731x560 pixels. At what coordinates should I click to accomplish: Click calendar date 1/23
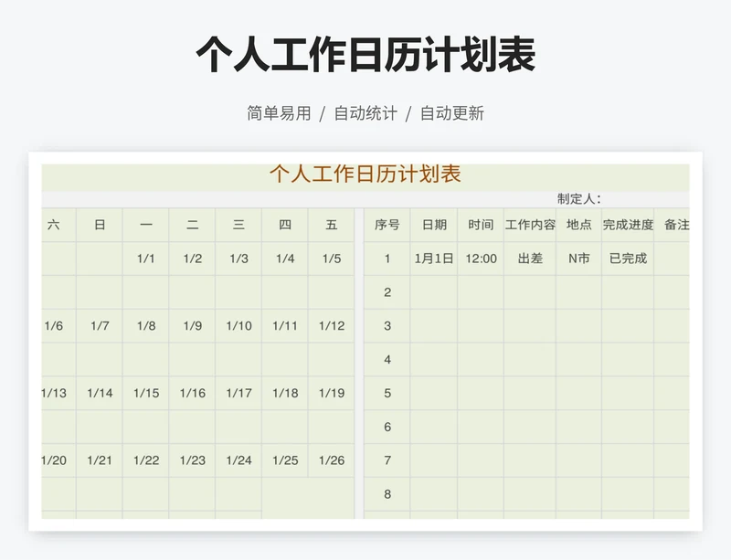tap(193, 460)
